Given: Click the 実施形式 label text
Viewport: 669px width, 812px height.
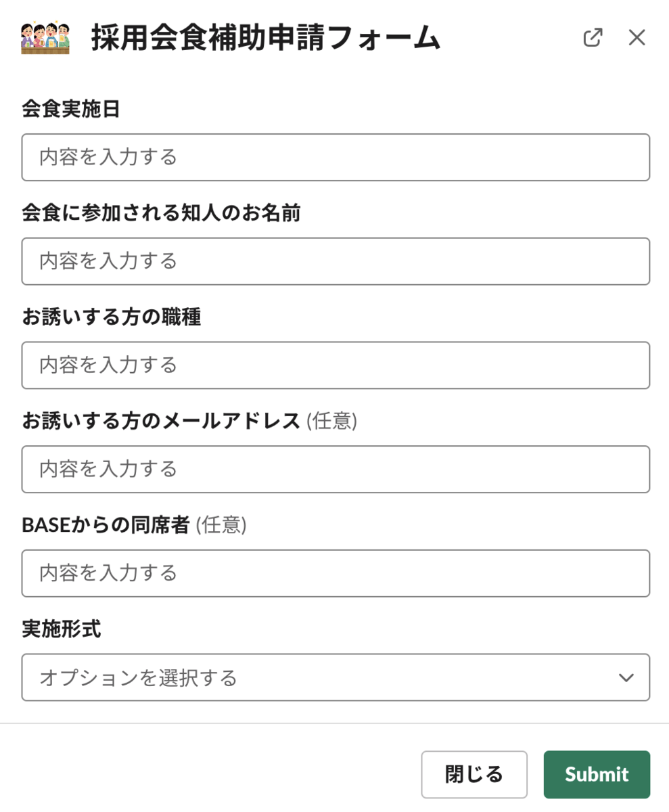Looking at the screenshot, I should click(x=62, y=629).
